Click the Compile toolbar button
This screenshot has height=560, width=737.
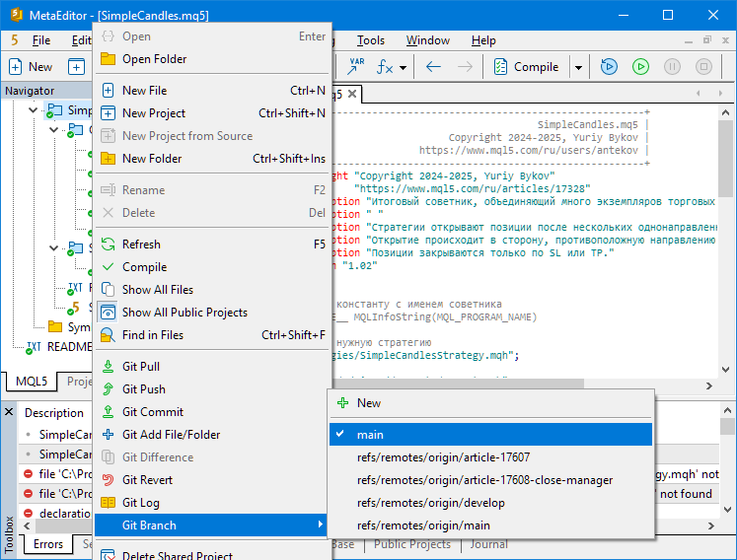[527, 67]
